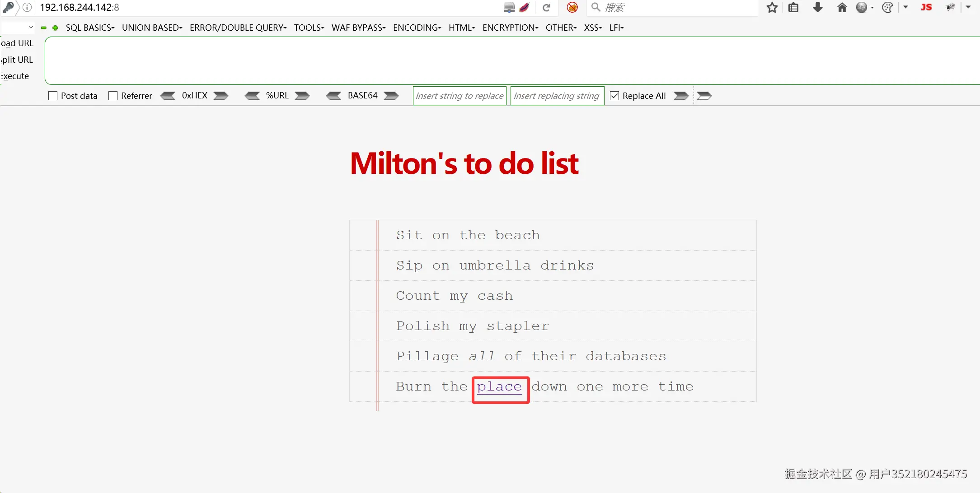Open the downloads arrow icon
980x493 pixels.
(x=817, y=8)
